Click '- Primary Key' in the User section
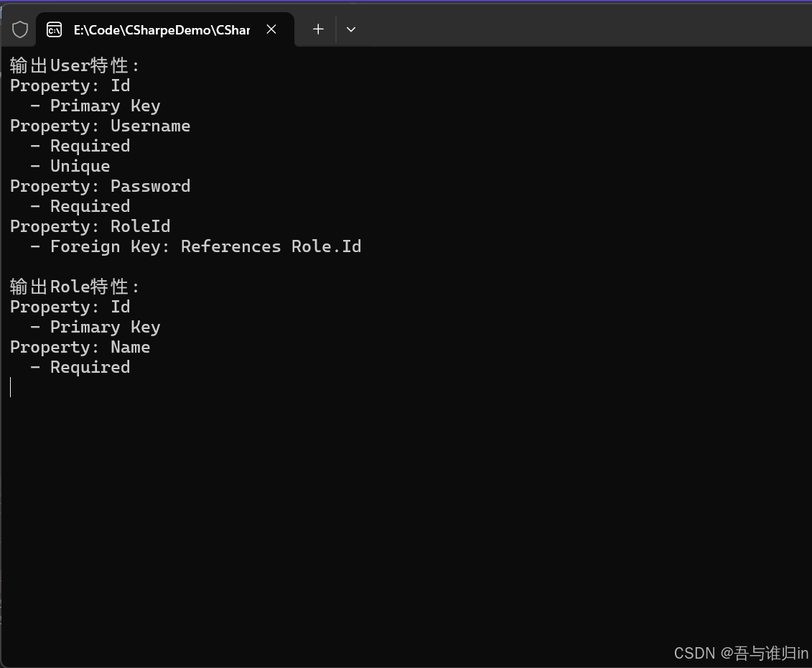Image resolution: width=812 pixels, height=668 pixels. coord(95,106)
